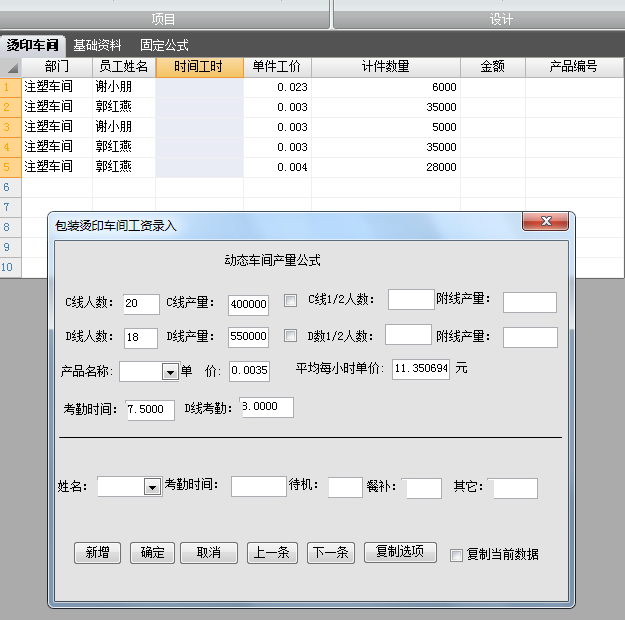This screenshot has height=620, width=625.
Task: Click the 取消 button
Action: click(x=209, y=553)
